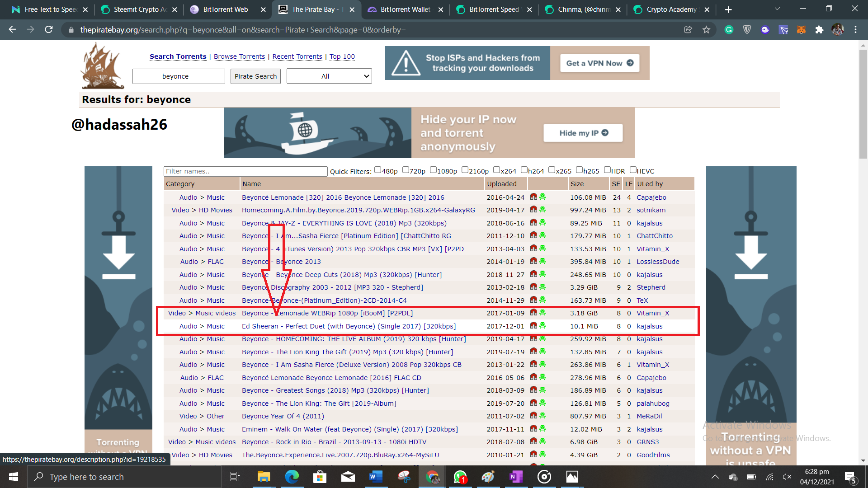Image resolution: width=868 pixels, height=488 pixels.
Task: Go back with the browser back arrow
Action: (x=12, y=30)
